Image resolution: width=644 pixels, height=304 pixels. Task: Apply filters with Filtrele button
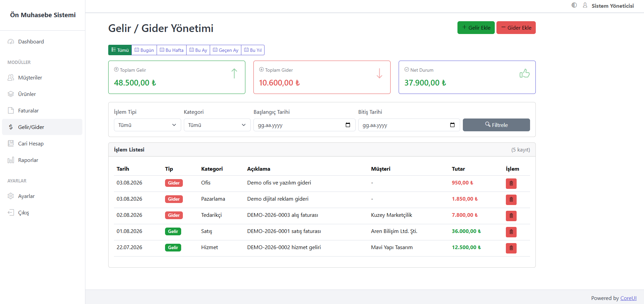coord(496,125)
